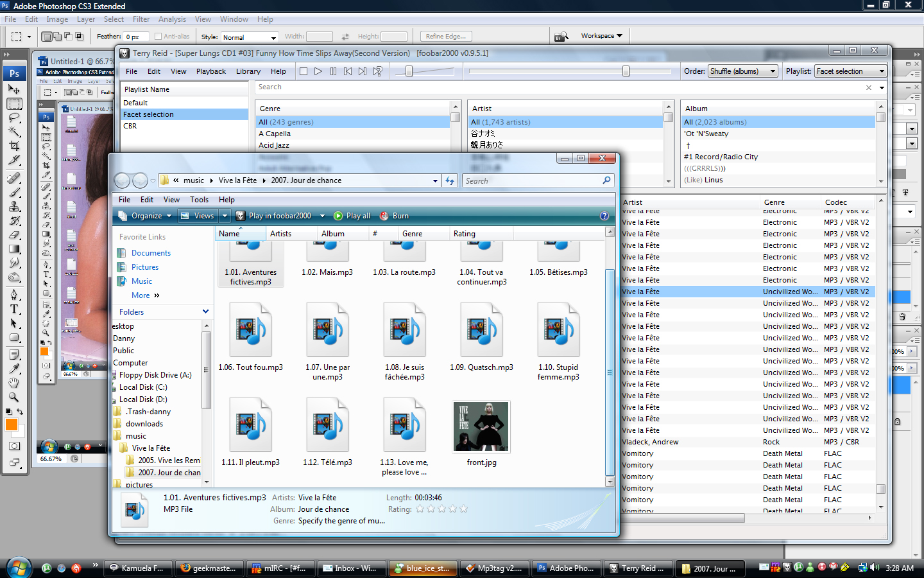924x578 pixels.
Task: Open the Layer menu in Photoshop
Action: pyautogui.click(x=86, y=19)
